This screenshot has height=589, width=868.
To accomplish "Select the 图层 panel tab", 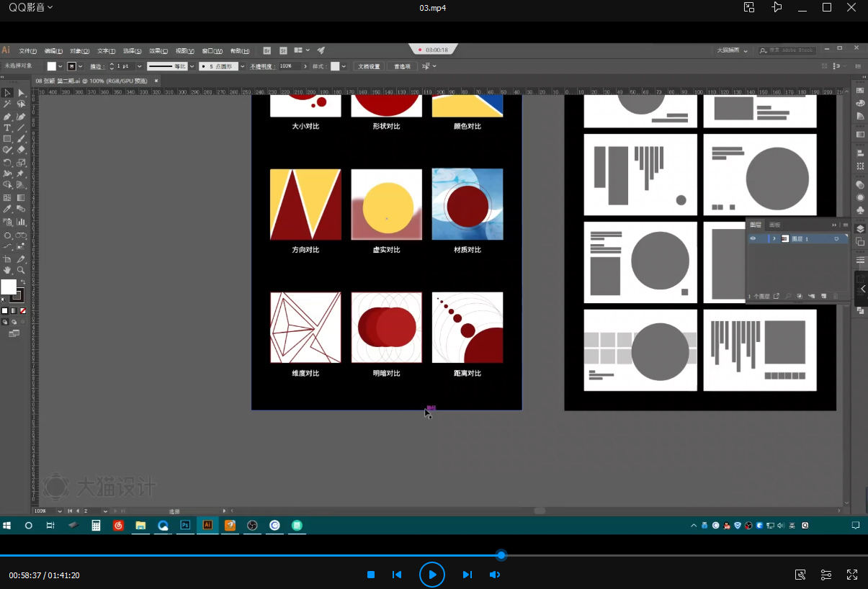I will pos(756,225).
